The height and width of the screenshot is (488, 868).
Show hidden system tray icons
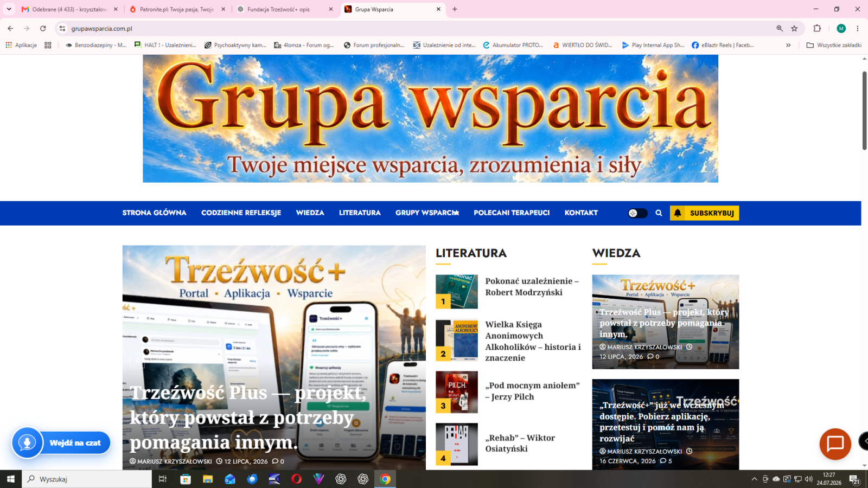click(x=754, y=479)
